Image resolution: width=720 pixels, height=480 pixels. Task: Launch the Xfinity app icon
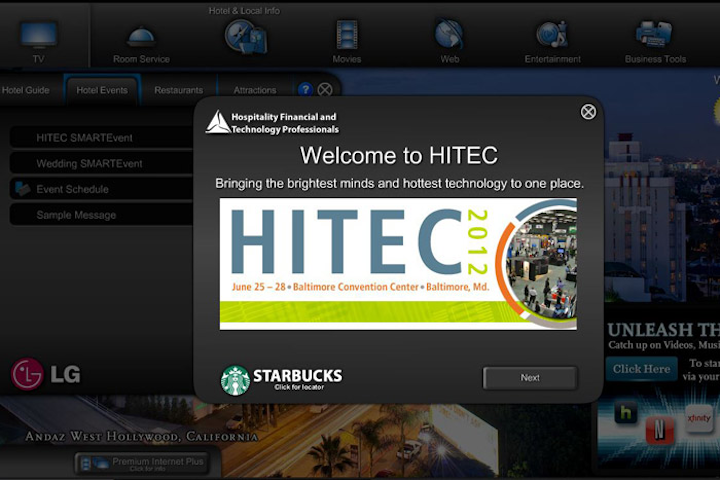click(698, 418)
